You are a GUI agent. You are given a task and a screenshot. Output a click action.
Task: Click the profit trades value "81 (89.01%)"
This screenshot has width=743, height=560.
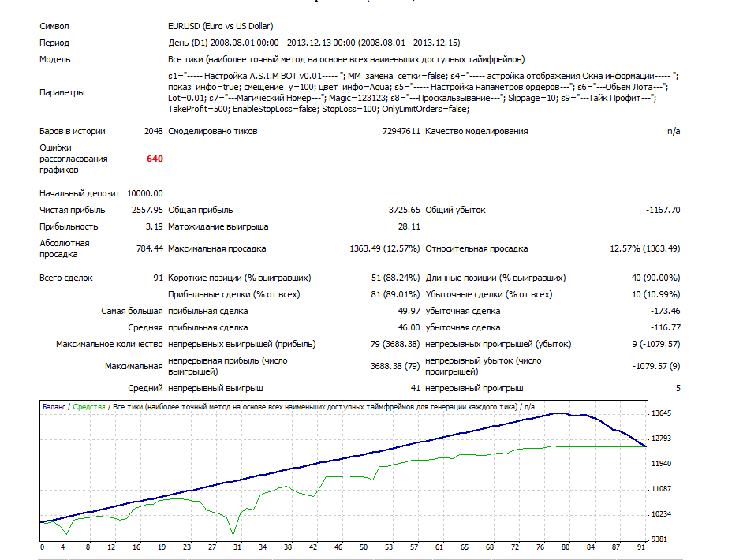coord(395,295)
